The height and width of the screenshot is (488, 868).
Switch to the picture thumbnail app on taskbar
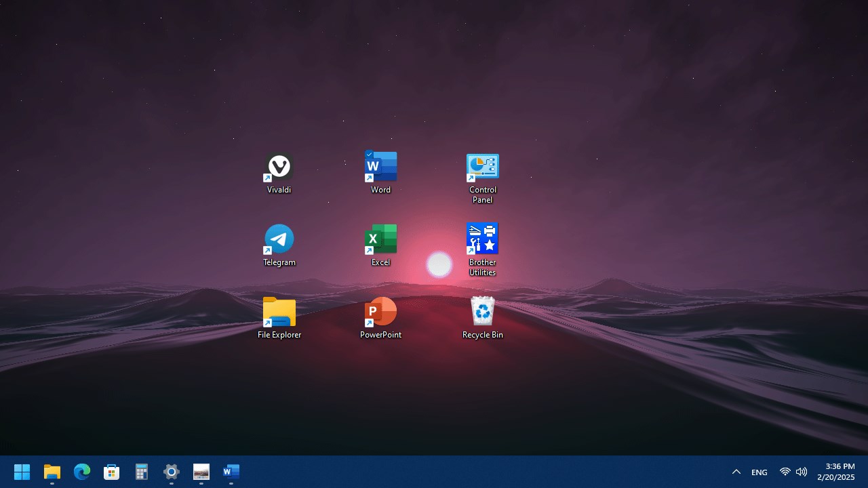[201, 472]
